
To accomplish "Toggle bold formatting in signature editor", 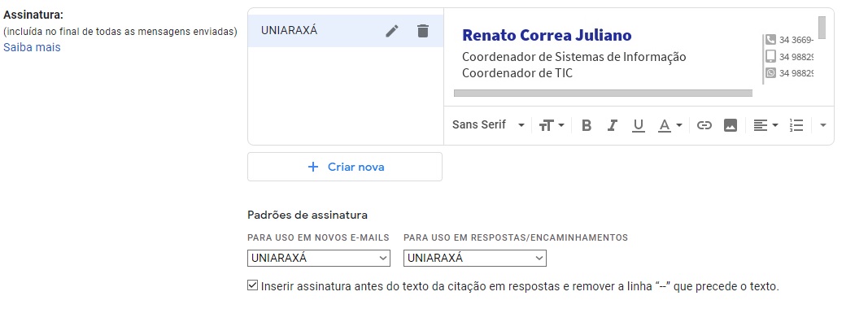I will (587, 126).
